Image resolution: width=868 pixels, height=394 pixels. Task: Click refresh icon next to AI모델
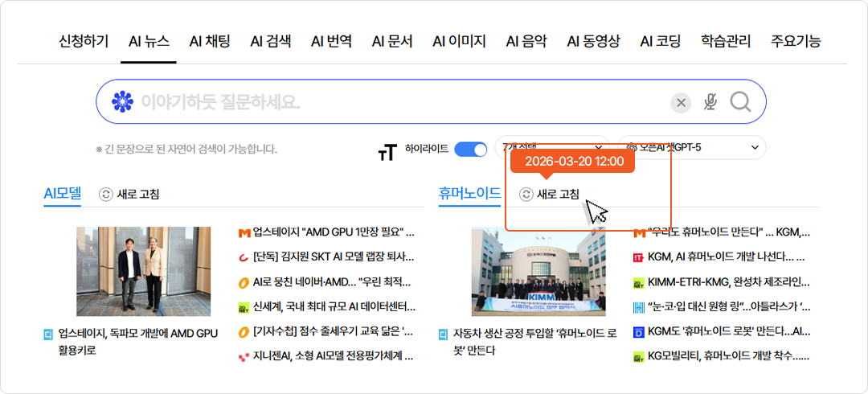[106, 194]
